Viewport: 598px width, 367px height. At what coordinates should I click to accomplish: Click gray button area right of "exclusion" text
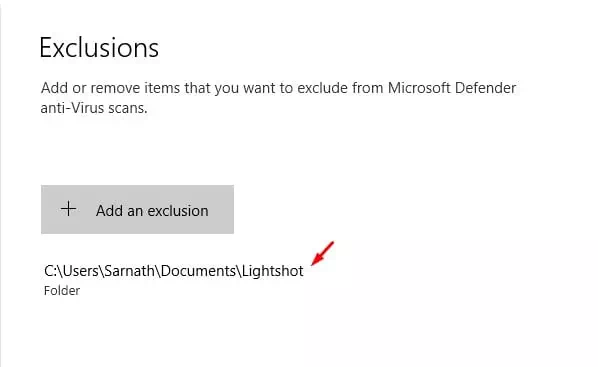point(221,209)
